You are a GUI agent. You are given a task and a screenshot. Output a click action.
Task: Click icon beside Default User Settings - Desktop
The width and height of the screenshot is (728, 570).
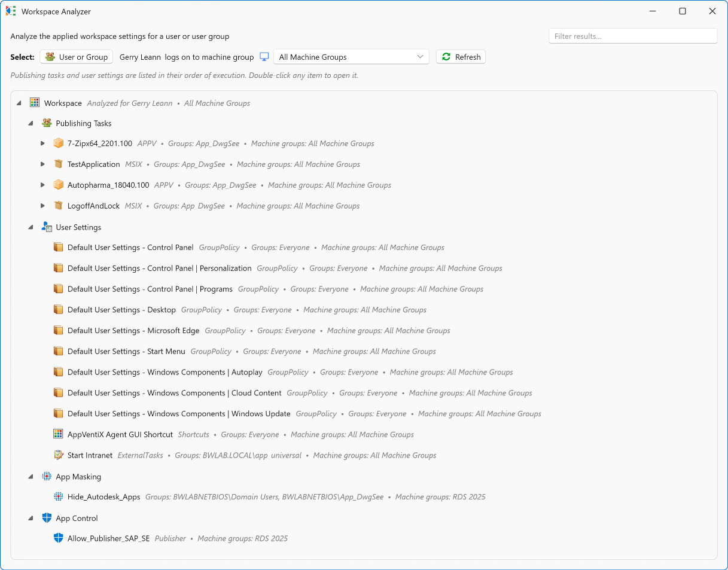58,309
